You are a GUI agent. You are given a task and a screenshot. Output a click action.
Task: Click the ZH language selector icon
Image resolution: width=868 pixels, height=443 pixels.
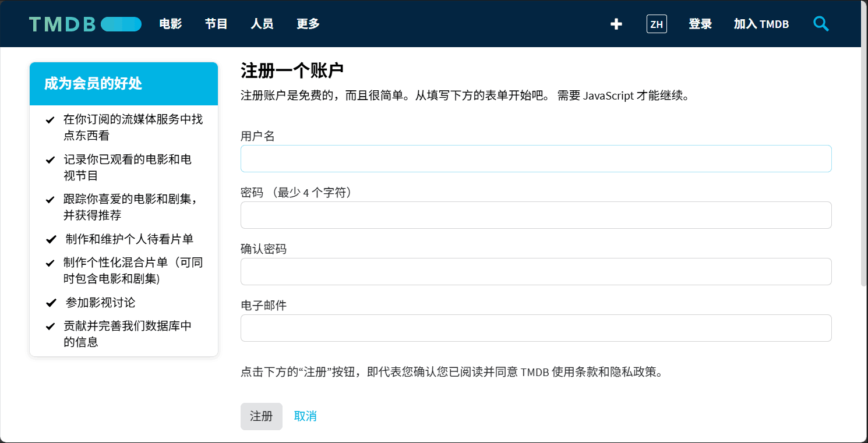657,24
